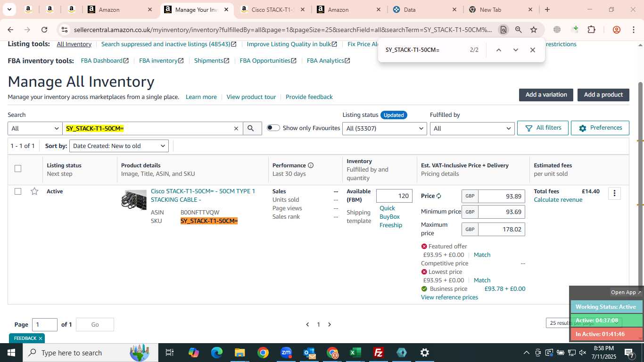This screenshot has height=362, width=644.
Task: Click Provide feedback link
Action: pyautogui.click(x=309, y=97)
